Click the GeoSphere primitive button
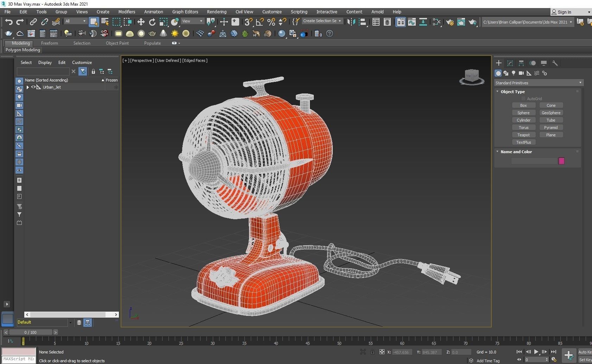The height and width of the screenshot is (364, 592). click(551, 113)
